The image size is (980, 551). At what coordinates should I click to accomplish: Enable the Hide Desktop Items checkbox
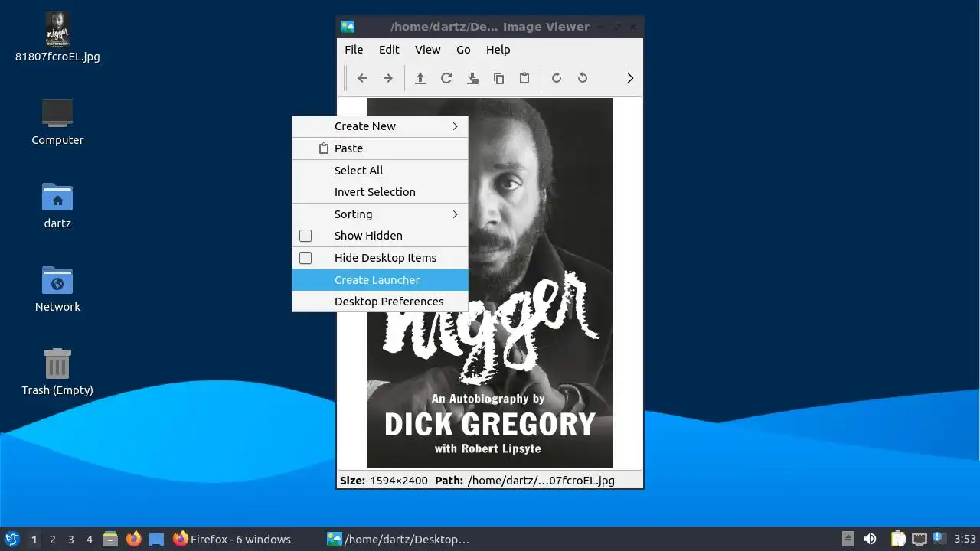(305, 258)
